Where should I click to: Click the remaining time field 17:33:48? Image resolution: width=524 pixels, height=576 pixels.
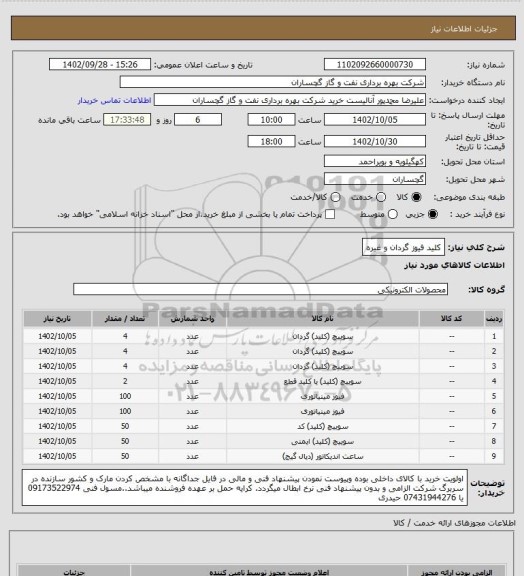pyautogui.click(x=127, y=120)
